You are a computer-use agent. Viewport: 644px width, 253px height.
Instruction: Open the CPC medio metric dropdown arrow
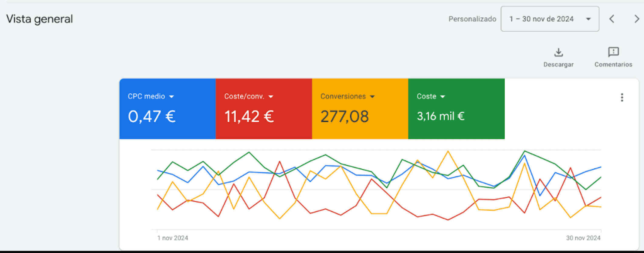[x=171, y=97]
